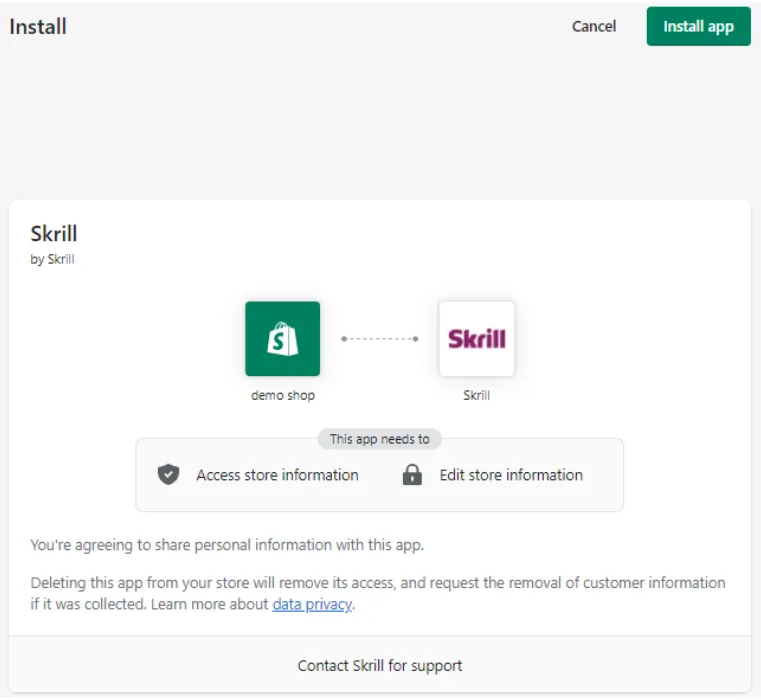Click the Skrill app title heading
This screenshot has width=761, height=700.
pos(54,234)
